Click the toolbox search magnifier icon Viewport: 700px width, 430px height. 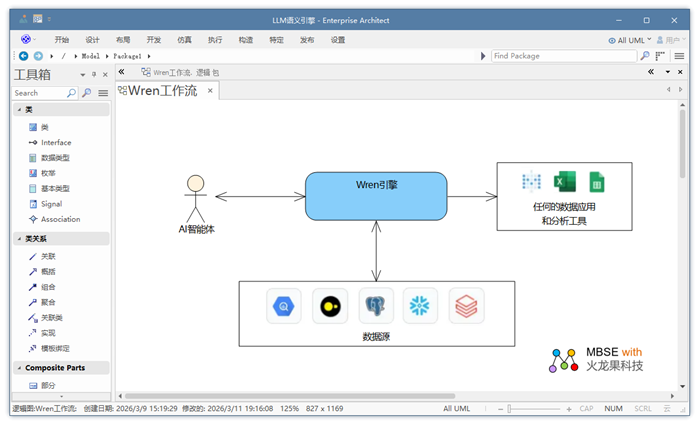click(71, 93)
